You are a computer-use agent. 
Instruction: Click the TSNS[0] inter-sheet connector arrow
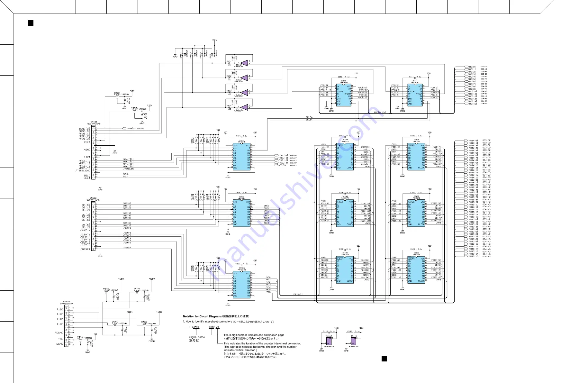tap(124, 128)
